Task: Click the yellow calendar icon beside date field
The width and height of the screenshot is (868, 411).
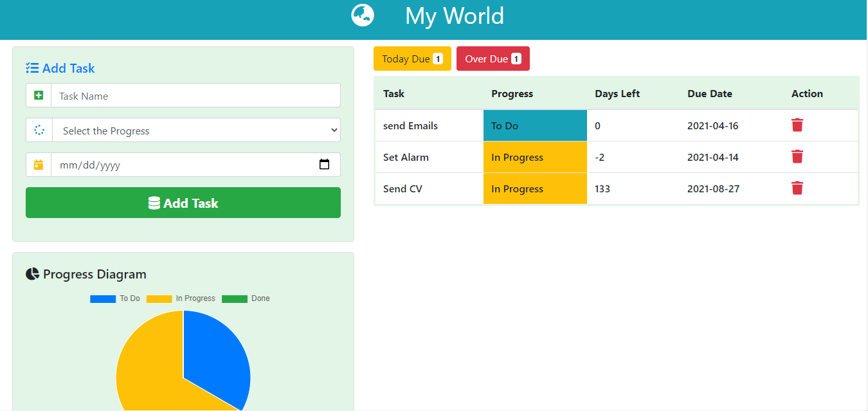Action: coord(39,165)
